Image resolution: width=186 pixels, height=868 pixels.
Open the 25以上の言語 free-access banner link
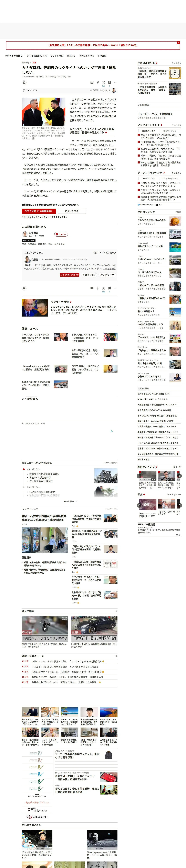click(93, 45)
